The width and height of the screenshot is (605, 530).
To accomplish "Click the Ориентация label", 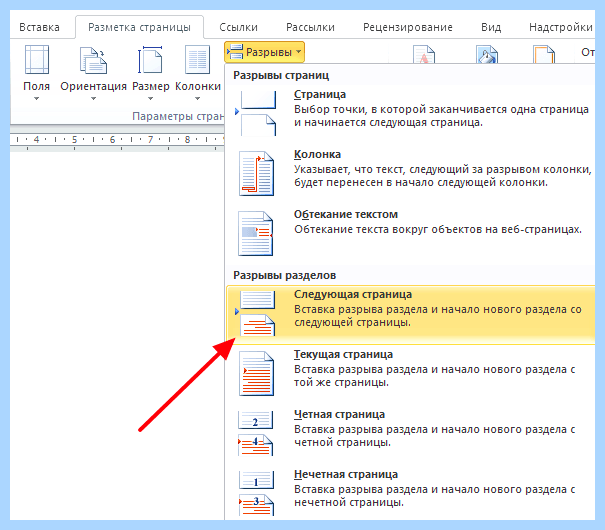I will point(93,86).
